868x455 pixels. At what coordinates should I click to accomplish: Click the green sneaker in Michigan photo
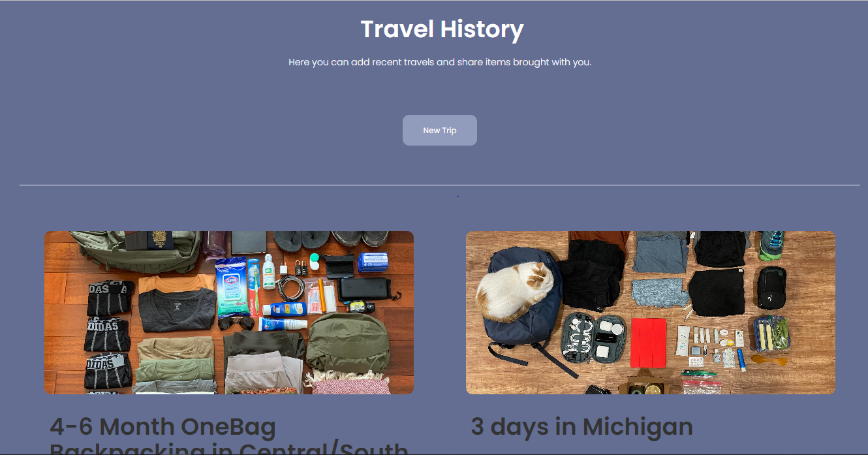[772, 245]
